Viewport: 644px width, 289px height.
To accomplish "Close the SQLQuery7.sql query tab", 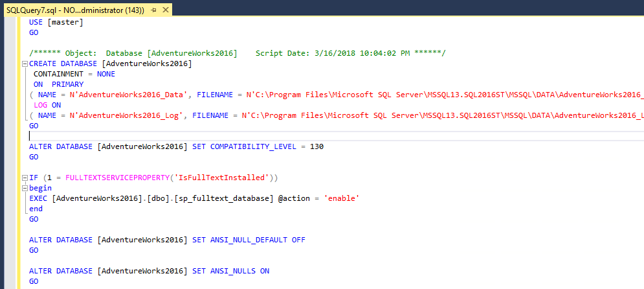I will 166,11.
